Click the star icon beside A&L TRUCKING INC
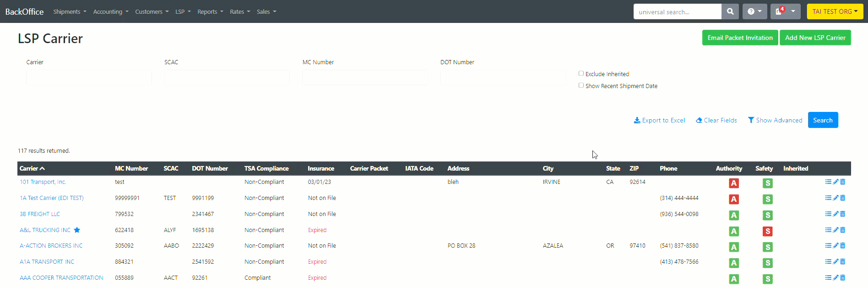The width and height of the screenshot is (868, 288). coord(77,230)
